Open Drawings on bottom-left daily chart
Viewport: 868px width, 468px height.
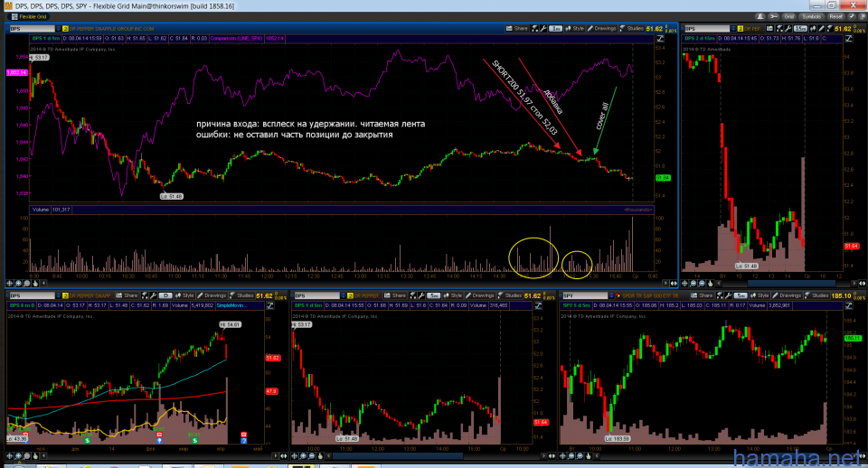pyautogui.click(x=211, y=295)
